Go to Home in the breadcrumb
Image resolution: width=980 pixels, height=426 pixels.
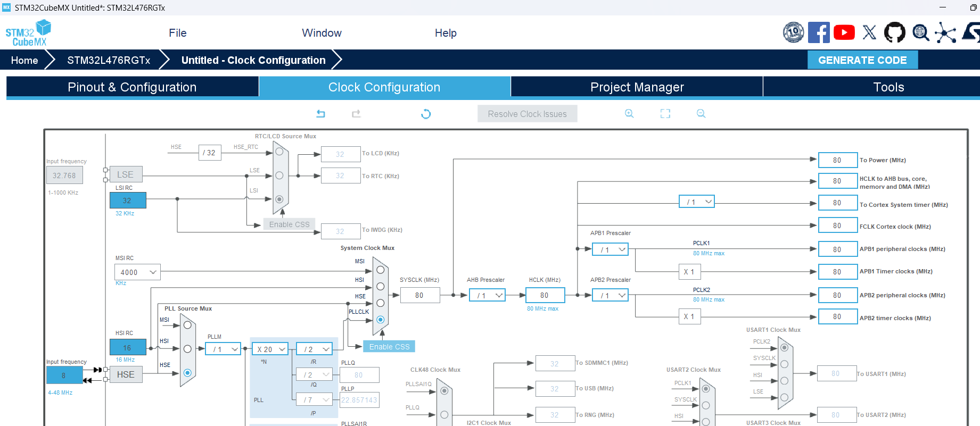point(24,60)
